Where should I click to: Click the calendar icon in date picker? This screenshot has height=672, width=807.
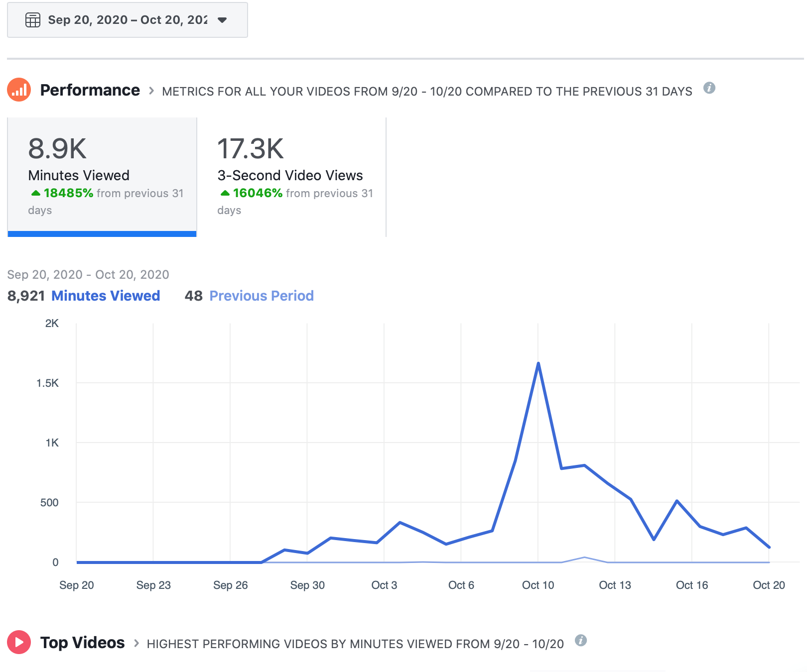pos(33,20)
